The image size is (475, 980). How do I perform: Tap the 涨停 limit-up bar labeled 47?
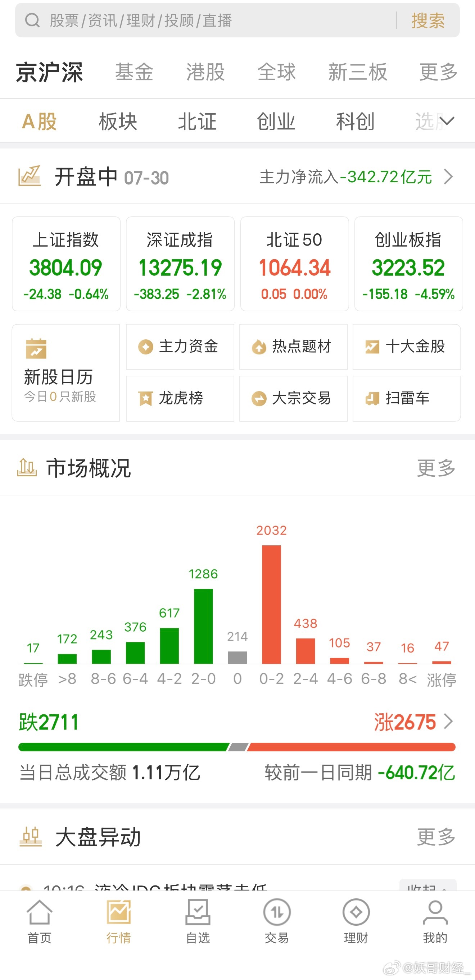click(442, 662)
